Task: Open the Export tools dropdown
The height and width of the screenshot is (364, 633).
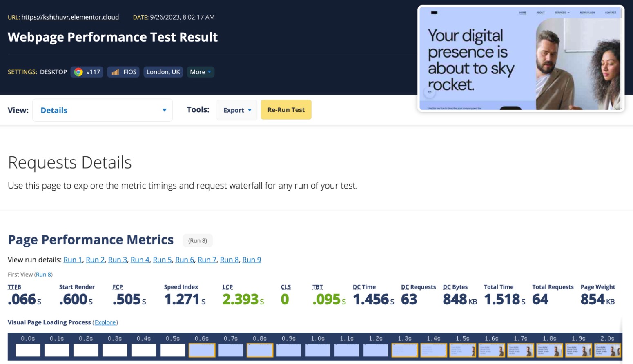Action: coord(237,110)
